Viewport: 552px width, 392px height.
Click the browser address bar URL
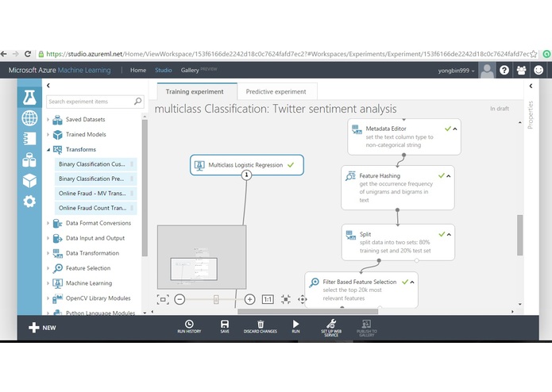[288, 54]
